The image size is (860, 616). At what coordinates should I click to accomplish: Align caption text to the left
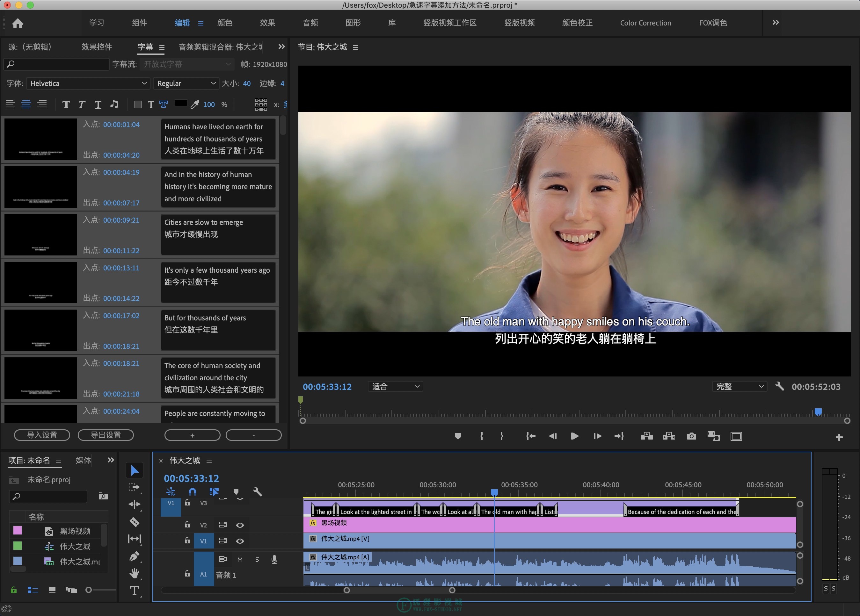click(10, 104)
